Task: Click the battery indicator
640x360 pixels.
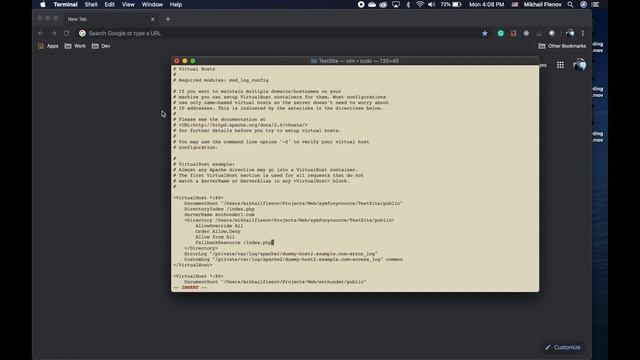Action: click(451, 4)
